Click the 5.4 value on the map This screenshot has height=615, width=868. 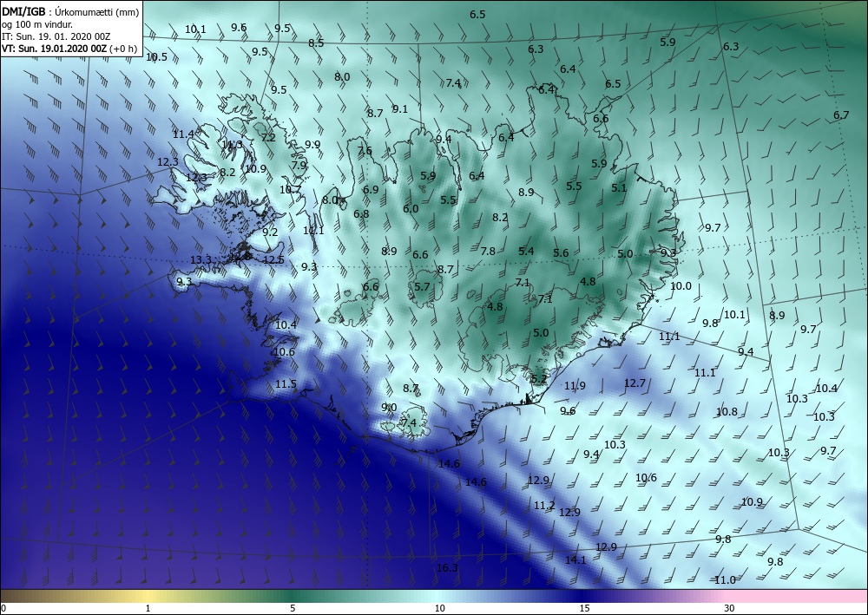point(526,251)
